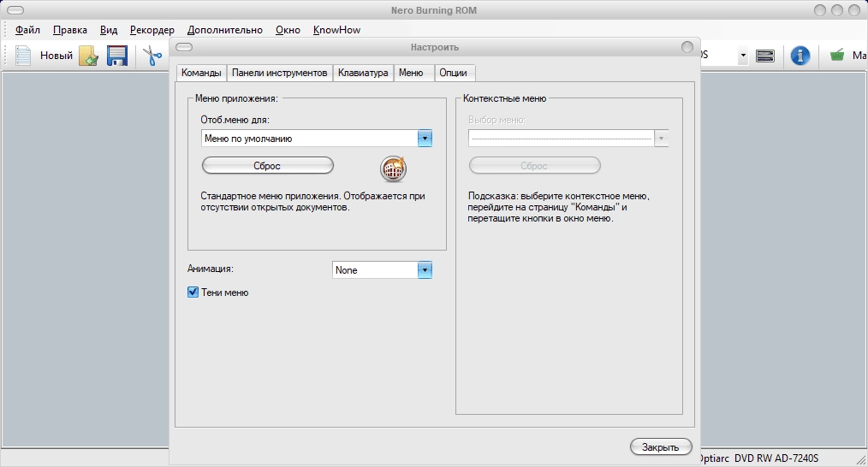This screenshot has height=467, width=868.
Task: Click the pill button in Настроить title bar
Action: point(184,47)
